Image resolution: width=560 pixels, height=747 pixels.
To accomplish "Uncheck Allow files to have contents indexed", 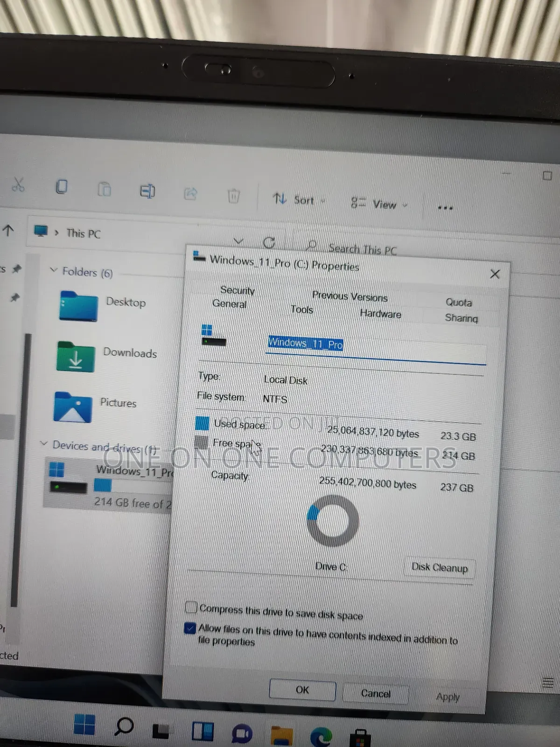I will (x=190, y=628).
